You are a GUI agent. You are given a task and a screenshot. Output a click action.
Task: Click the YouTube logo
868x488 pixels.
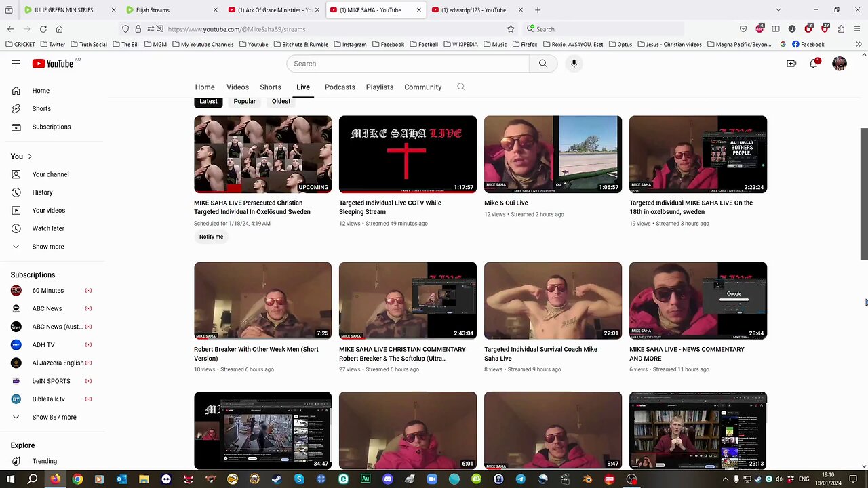pos(53,64)
